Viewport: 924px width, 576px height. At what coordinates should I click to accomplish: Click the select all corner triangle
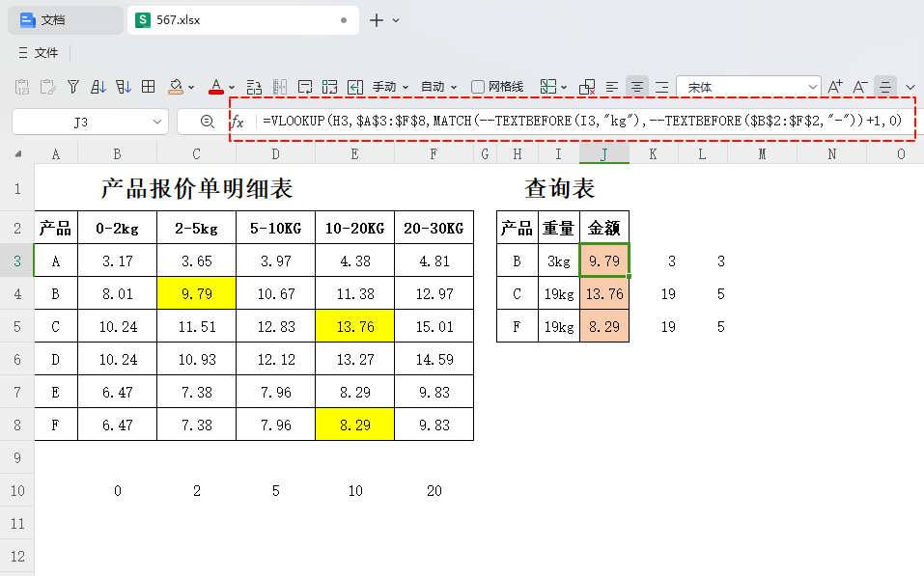pos(18,153)
